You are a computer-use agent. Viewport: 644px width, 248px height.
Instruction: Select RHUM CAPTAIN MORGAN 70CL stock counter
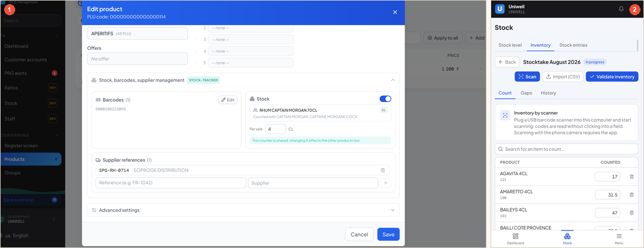(x=320, y=113)
